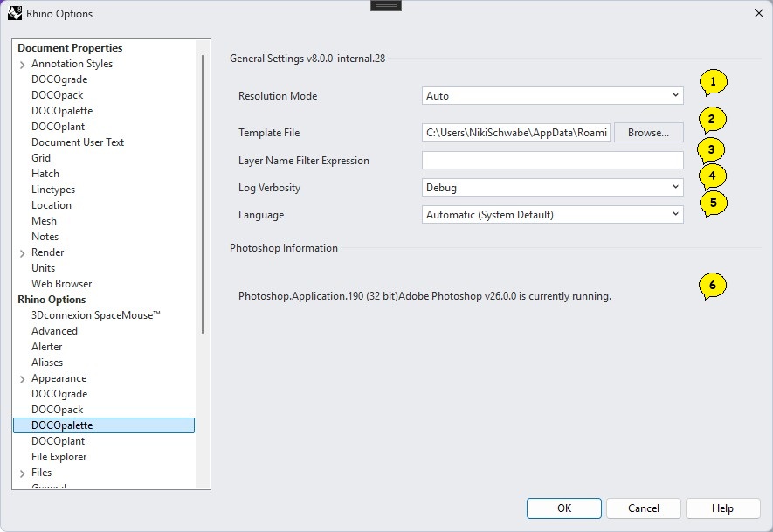This screenshot has width=773, height=532.
Task: Select DOCOgrade under Rhino Options
Action: (59, 394)
